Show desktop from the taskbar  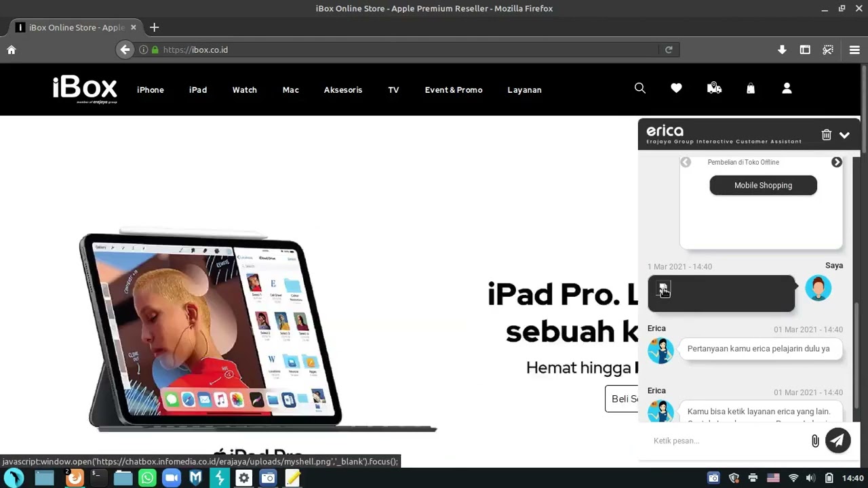pos(44,478)
